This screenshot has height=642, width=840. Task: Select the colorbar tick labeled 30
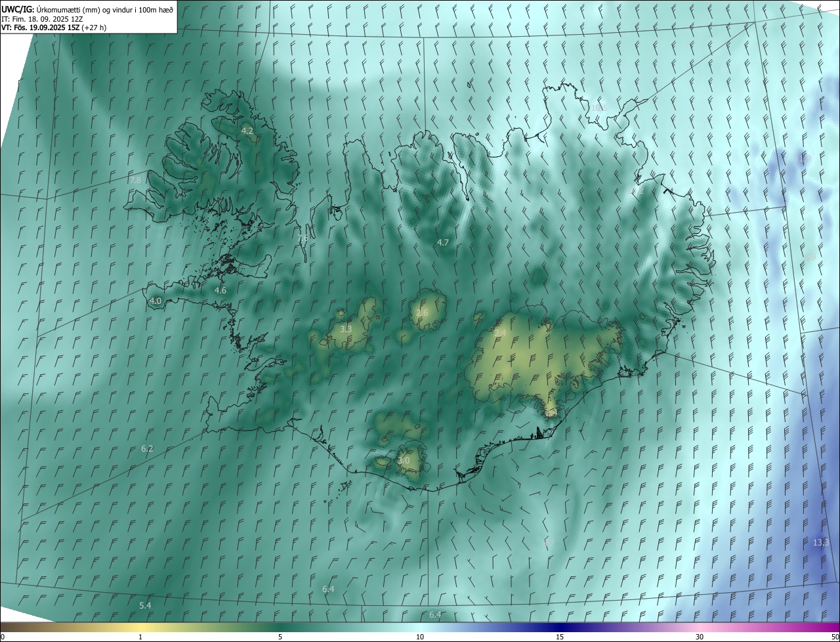pos(700,637)
